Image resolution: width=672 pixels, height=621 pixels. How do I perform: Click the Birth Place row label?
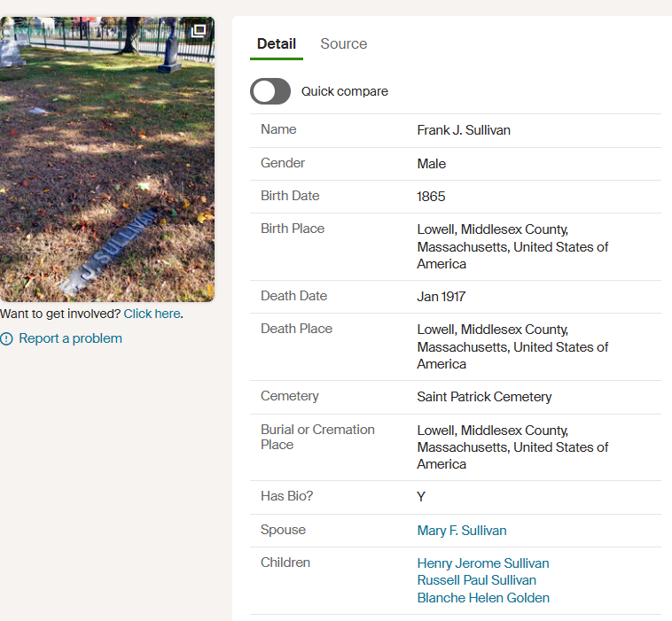point(293,229)
